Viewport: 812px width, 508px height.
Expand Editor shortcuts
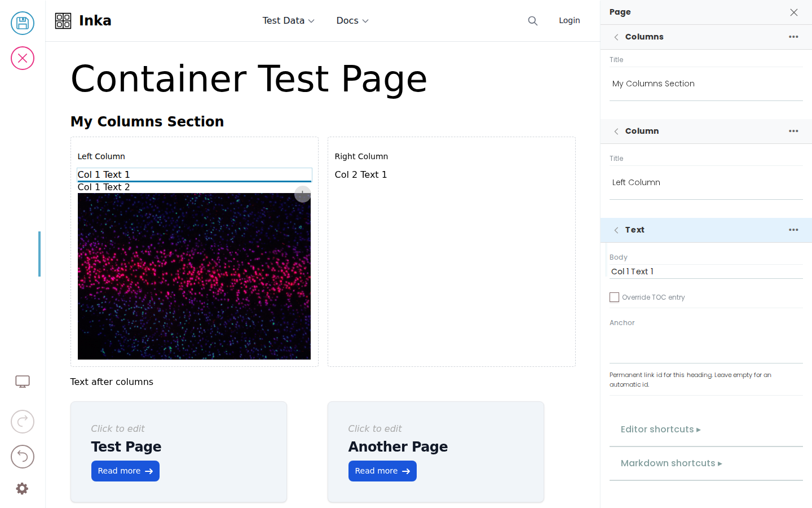pos(660,430)
